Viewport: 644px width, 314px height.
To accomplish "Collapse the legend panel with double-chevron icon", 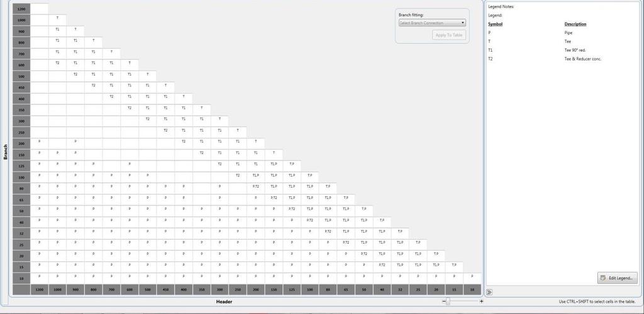I will pyautogui.click(x=489, y=292).
